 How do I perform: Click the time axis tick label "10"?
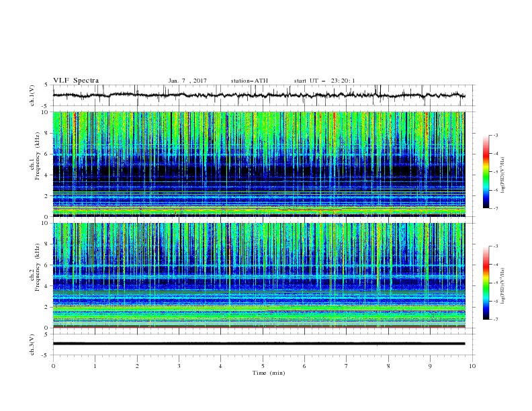click(x=472, y=366)
